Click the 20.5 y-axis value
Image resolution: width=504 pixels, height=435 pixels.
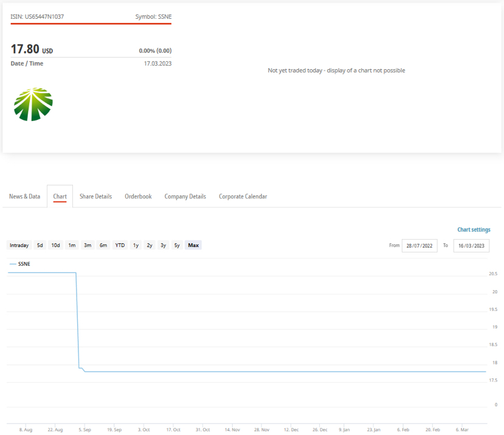click(493, 274)
